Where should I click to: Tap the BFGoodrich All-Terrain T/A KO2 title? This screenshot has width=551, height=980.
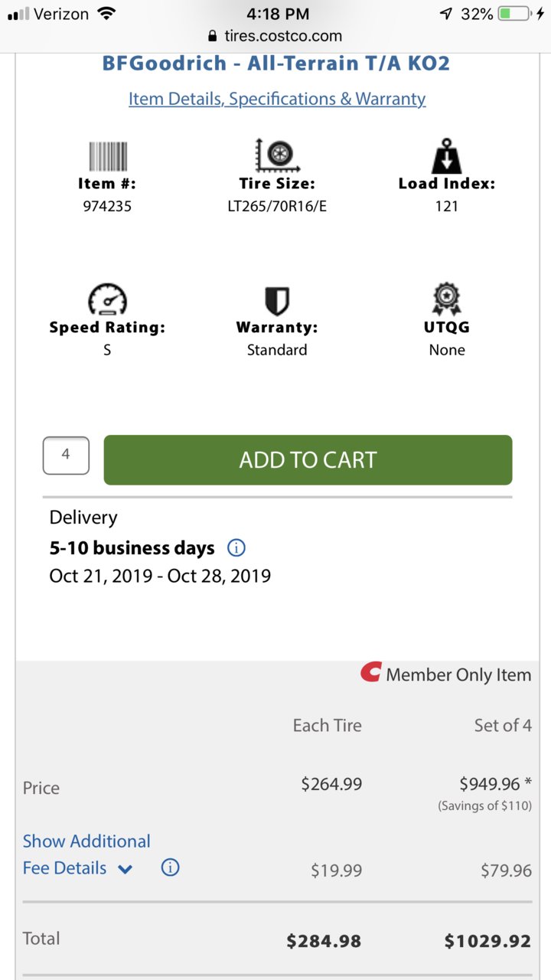click(276, 63)
